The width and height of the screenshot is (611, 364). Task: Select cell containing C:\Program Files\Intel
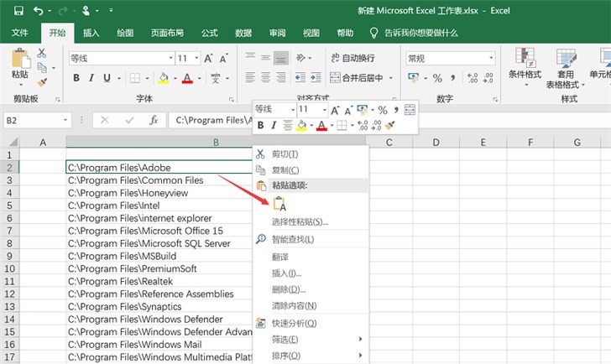(159, 205)
